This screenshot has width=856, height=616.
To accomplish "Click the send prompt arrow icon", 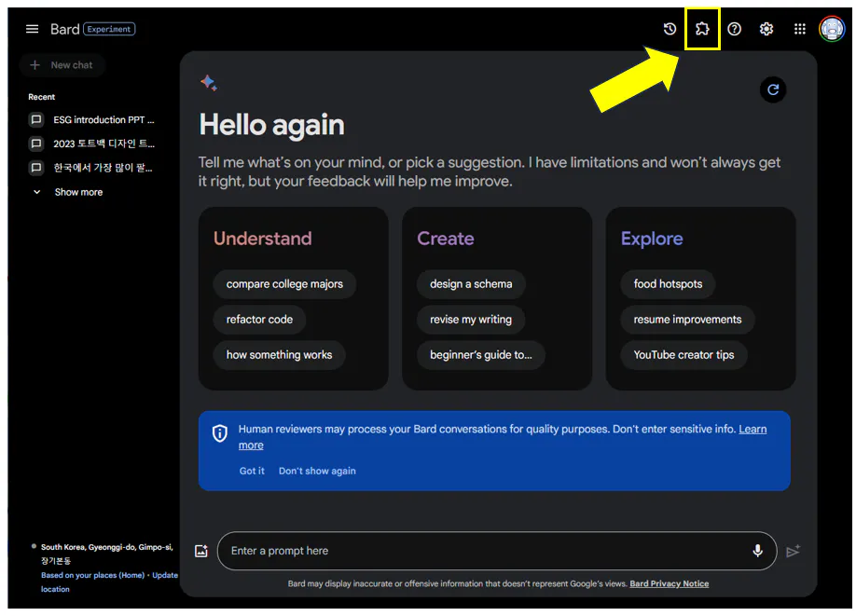I will [x=793, y=551].
